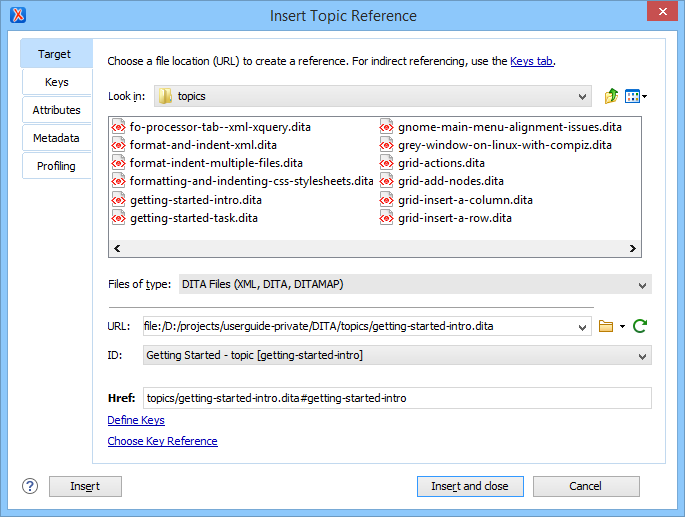Select grid-actions.dita in the file list
The height and width of the screenshot is (517, 685).
coord(441,163)
